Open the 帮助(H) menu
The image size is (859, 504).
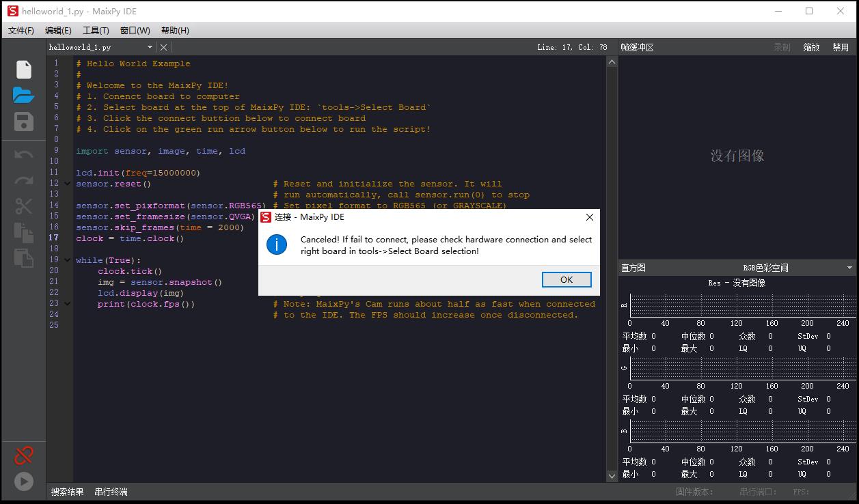click(x=175, y=31)
